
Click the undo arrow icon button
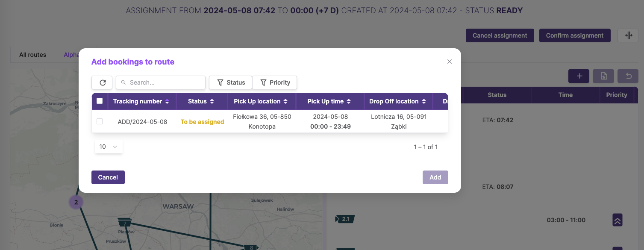tap(628, 76)
